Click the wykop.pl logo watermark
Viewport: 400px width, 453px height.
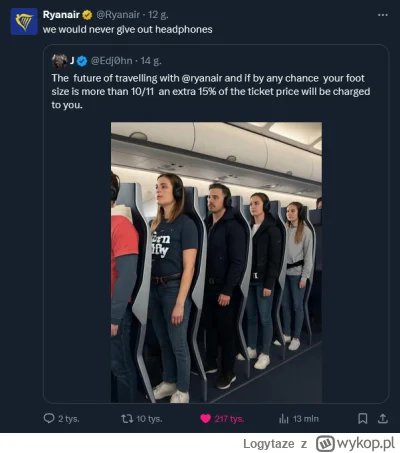point(356,443)
